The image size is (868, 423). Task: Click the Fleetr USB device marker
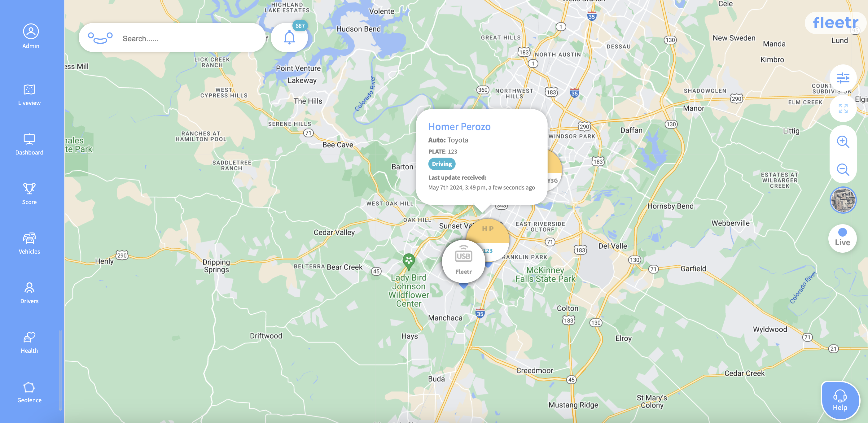pos(463,261)
